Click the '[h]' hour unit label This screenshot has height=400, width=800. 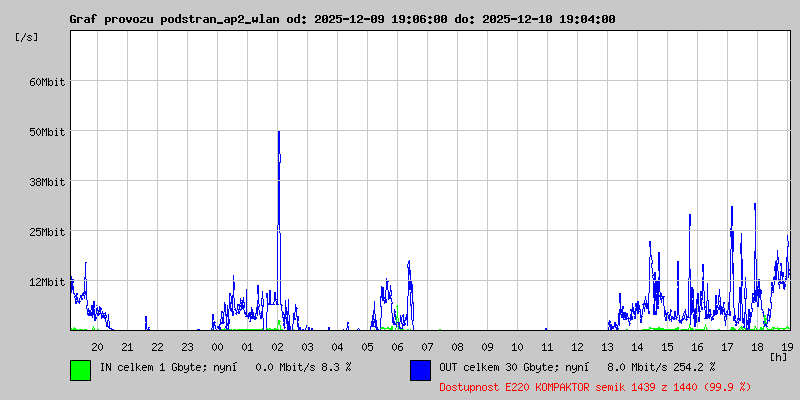(779, 356)
